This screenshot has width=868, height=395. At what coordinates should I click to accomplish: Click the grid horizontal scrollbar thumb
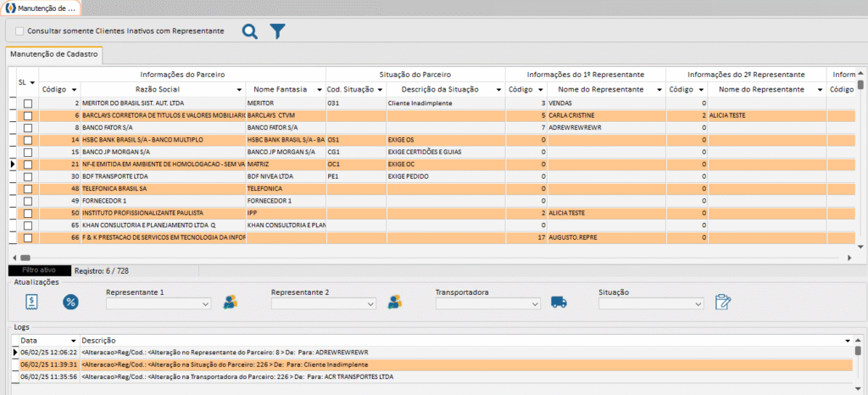(x=25, y=258)
